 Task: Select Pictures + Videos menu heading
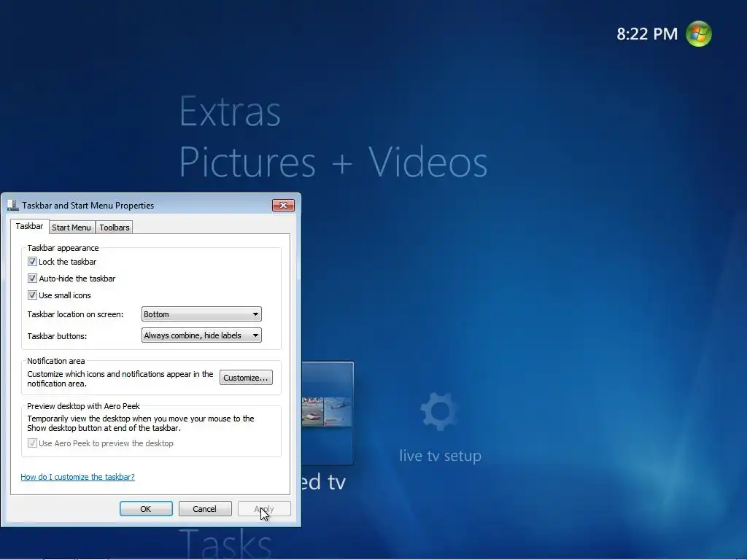point(333,163)
